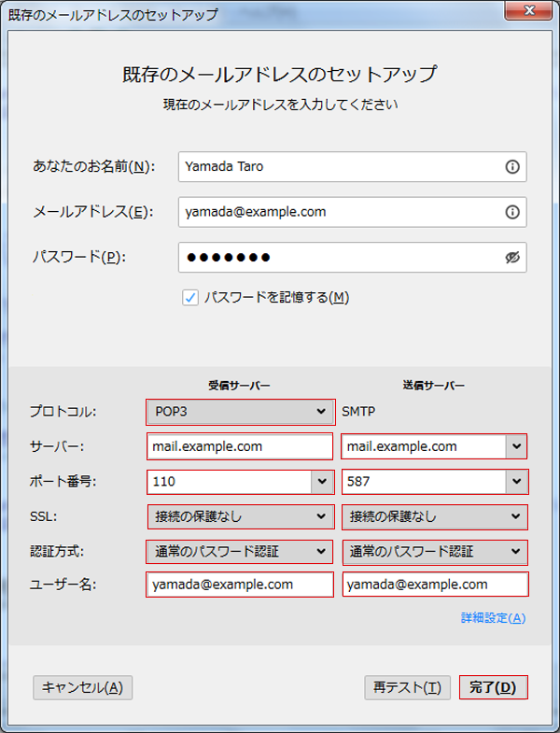Click the info icon beside the email address field
560x733 pixels.
point(511,212)
